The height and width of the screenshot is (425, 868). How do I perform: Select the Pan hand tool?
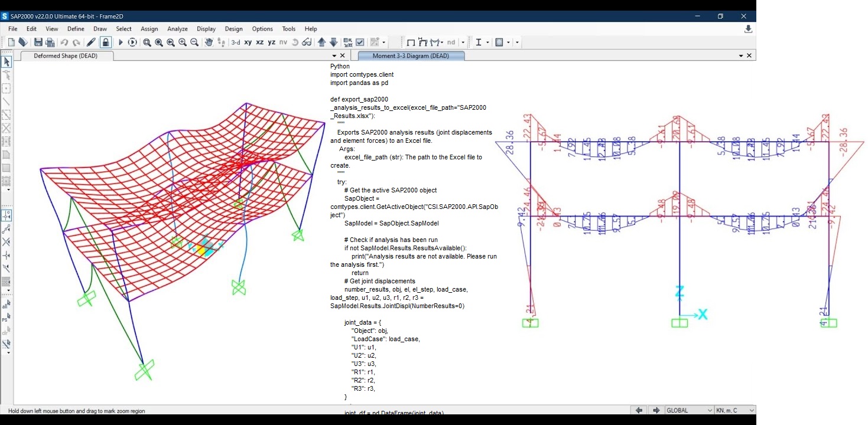[209, 42]
